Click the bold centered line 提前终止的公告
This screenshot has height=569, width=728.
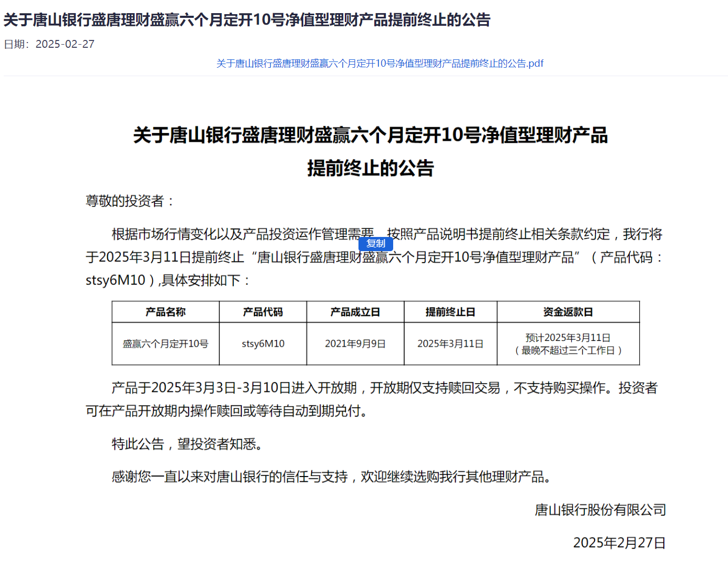pos(371,168)
